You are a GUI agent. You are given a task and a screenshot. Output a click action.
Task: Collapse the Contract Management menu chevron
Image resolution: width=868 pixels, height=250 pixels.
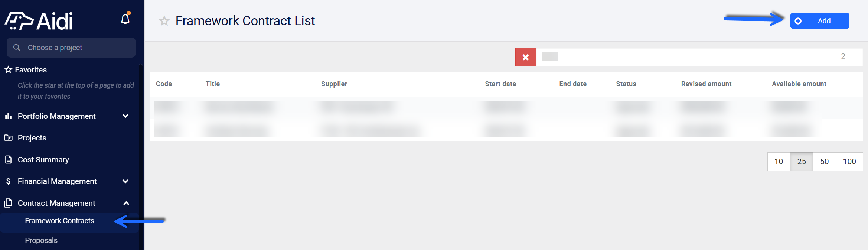126,203
